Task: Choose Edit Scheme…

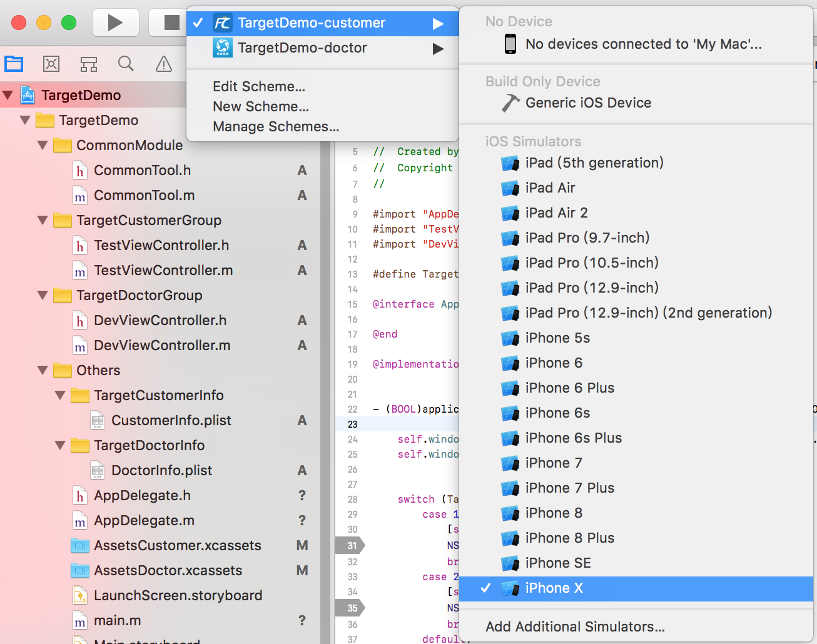Action: [259, 86]
